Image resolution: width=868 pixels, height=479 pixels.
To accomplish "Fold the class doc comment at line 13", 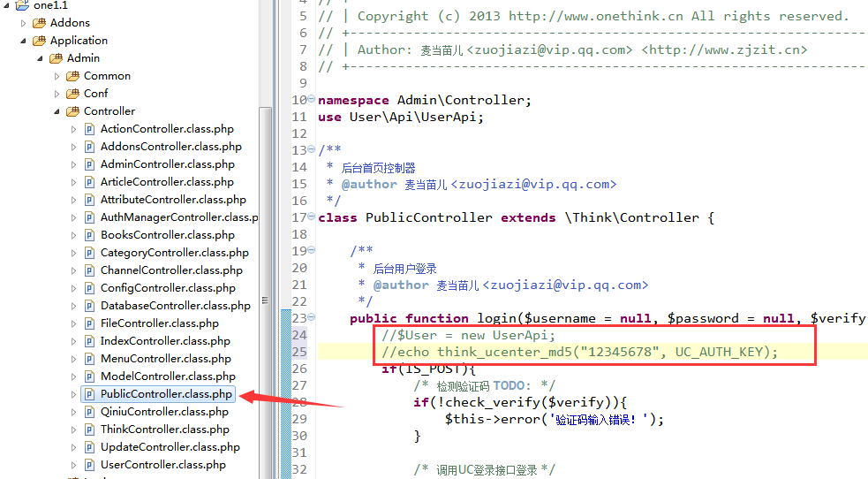I will coord(311,150).
